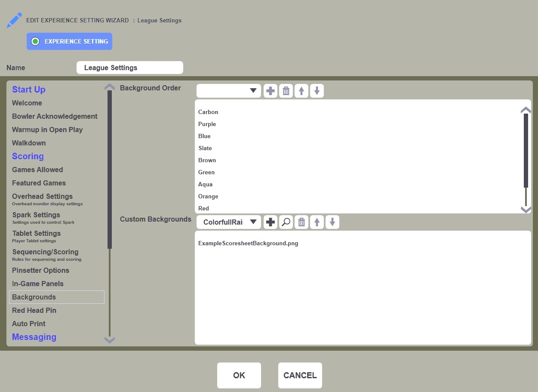Open Warmup in Open Play settings
538x392 pixels.
(x=47, y=130)
